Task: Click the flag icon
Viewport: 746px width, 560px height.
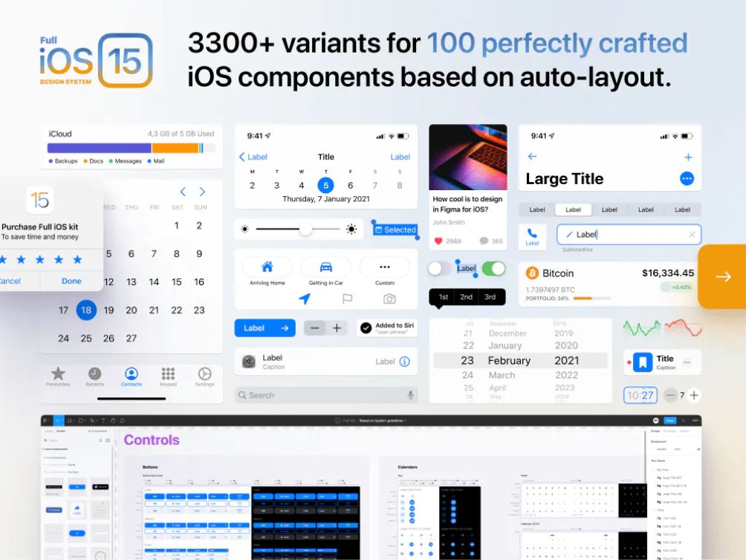Action: (347, 299)
